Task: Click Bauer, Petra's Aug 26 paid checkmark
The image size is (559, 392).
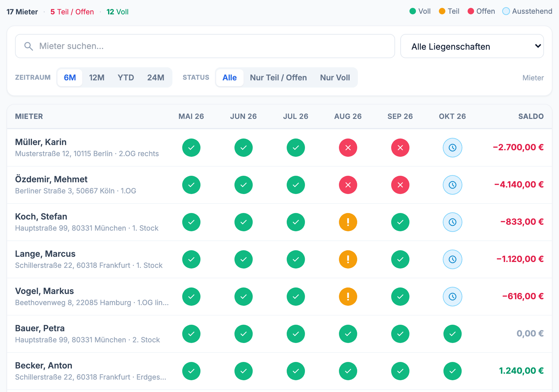Action: tap(348, 334)
